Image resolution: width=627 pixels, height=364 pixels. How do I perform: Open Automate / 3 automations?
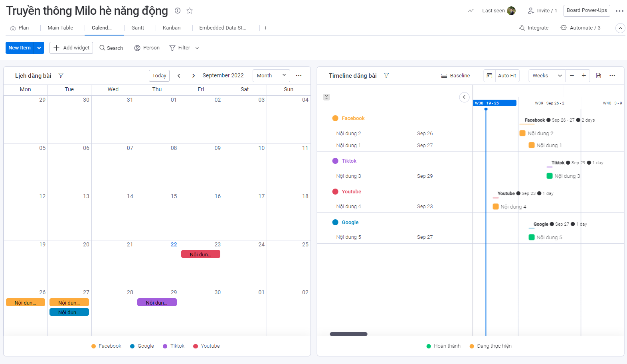[x=580, y=28]
